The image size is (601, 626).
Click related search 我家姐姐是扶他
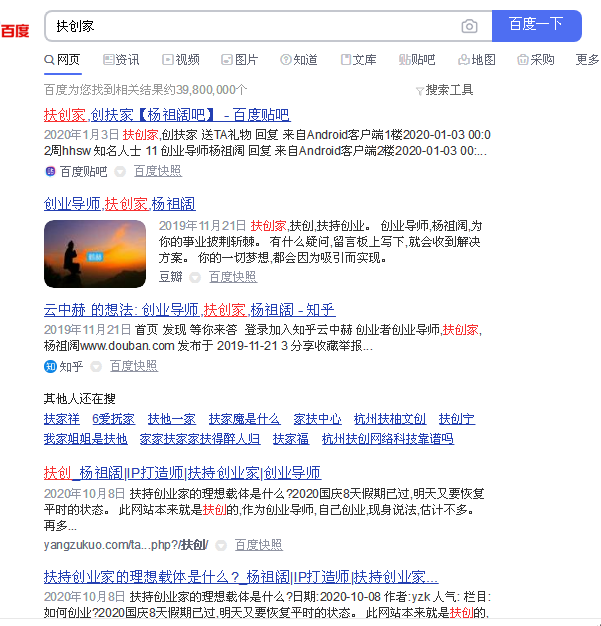[x=86, y=439]
